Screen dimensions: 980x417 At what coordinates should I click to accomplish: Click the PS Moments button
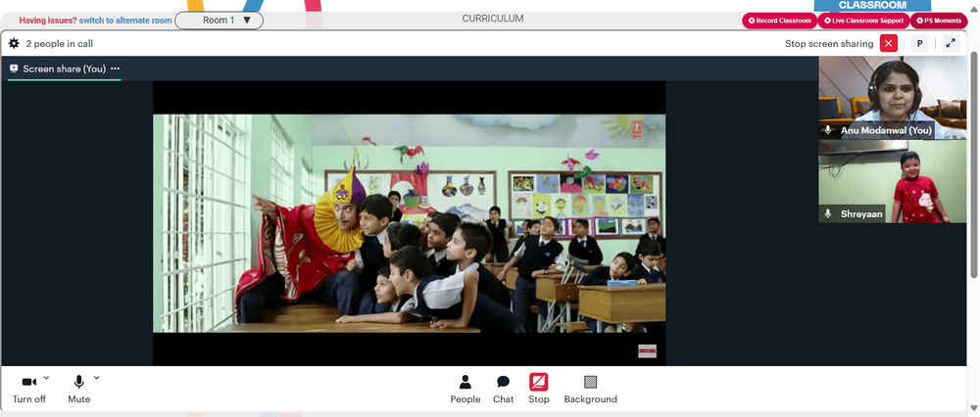tap(938, 21)
